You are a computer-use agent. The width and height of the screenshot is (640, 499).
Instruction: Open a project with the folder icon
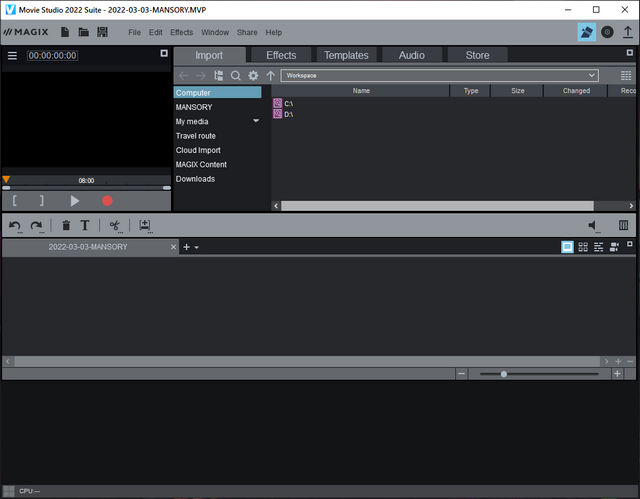tap(83, 32)
